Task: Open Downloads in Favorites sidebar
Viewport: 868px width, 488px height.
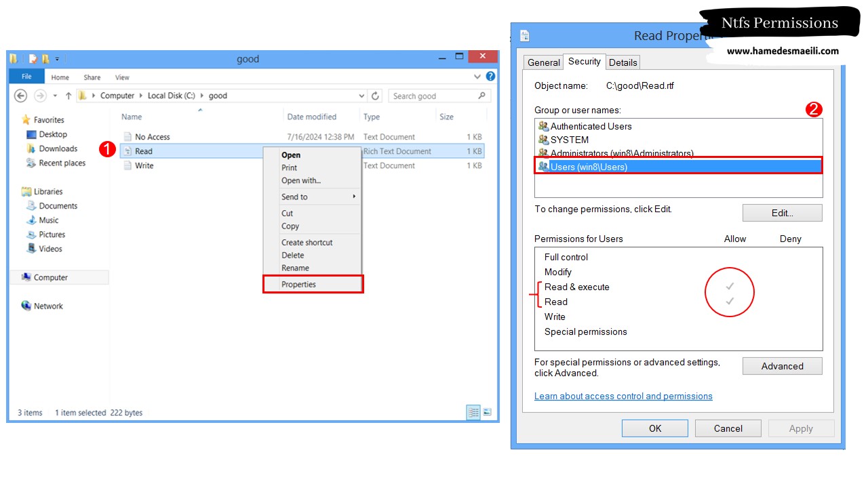Action: (52, 148)
